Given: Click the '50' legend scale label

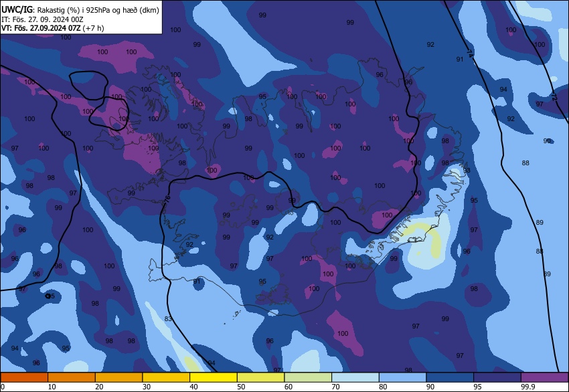Looking at the screenshot, I should click(241, 387).
